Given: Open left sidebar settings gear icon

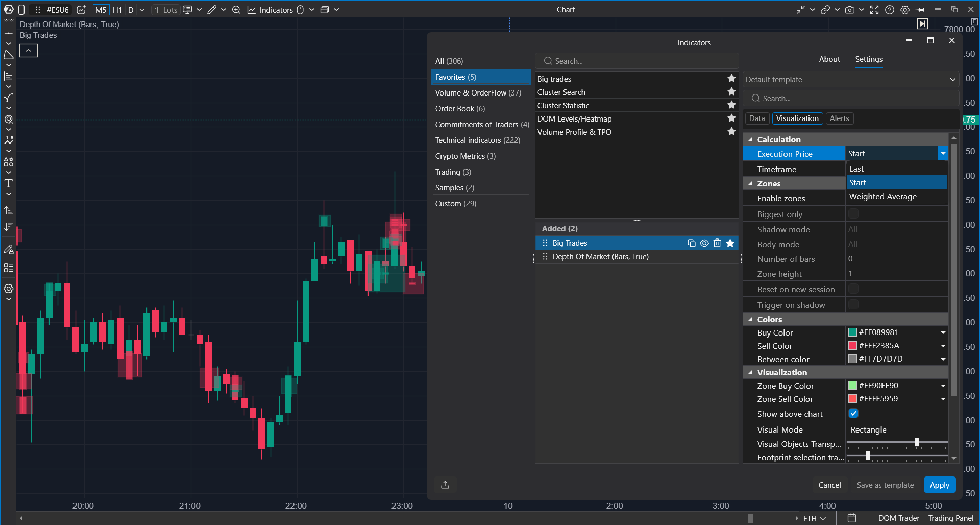Looking at the screenshot, I should (x=9, y=289).
